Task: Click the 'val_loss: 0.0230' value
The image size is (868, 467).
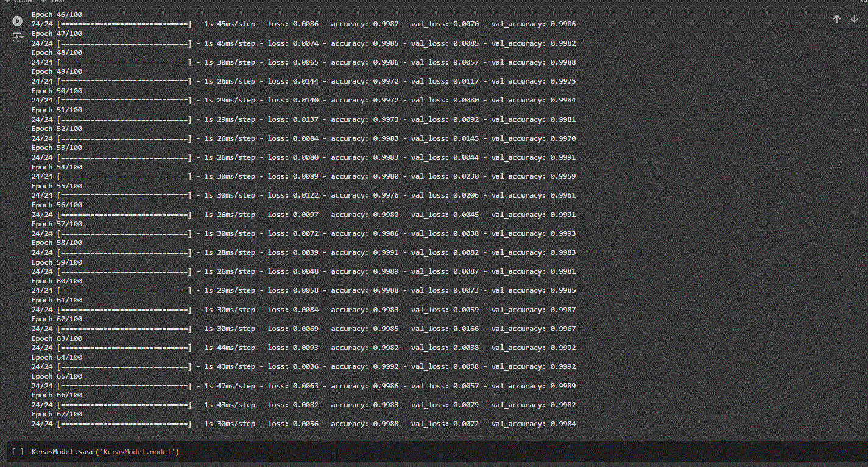Action: tap(445, 176)
